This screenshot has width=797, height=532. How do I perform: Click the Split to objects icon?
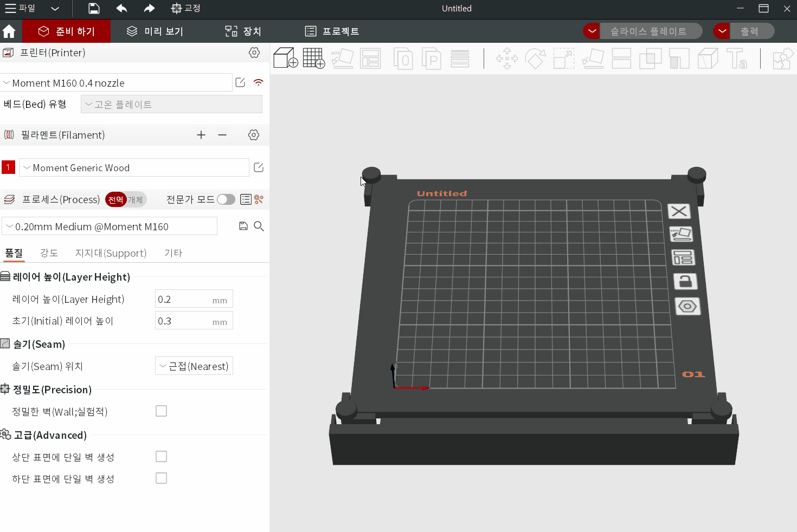(x=403, y=59)
